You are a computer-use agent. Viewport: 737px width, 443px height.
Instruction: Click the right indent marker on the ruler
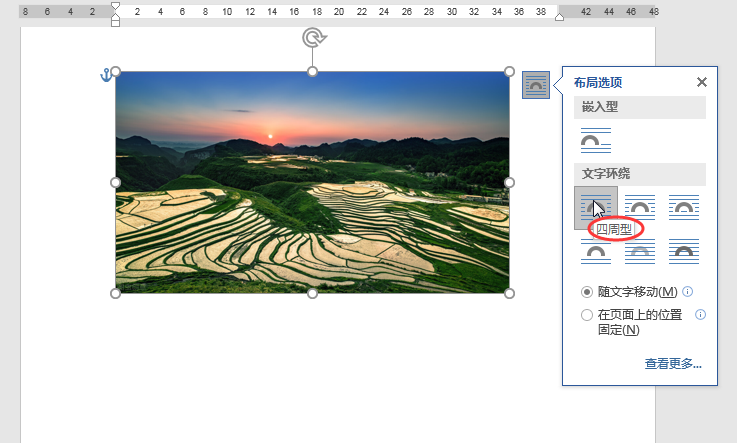(x=559, y=17)
